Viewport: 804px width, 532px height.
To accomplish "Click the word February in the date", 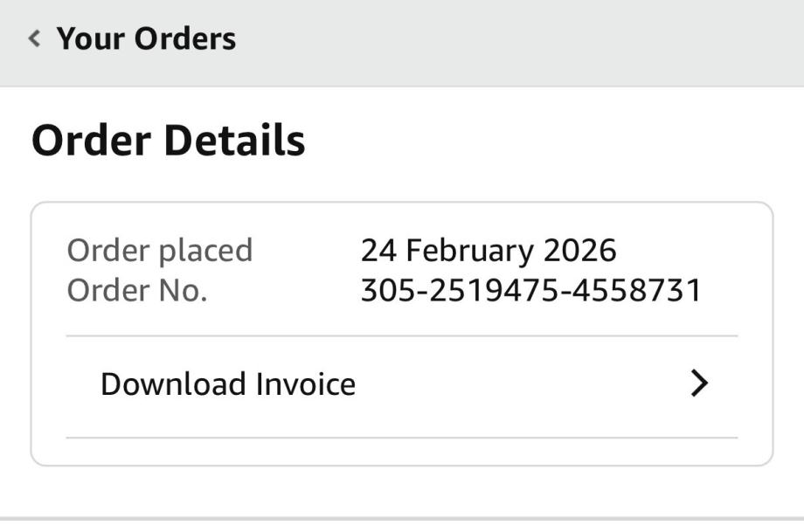I will pyautogui.click(x=469, y=251).
